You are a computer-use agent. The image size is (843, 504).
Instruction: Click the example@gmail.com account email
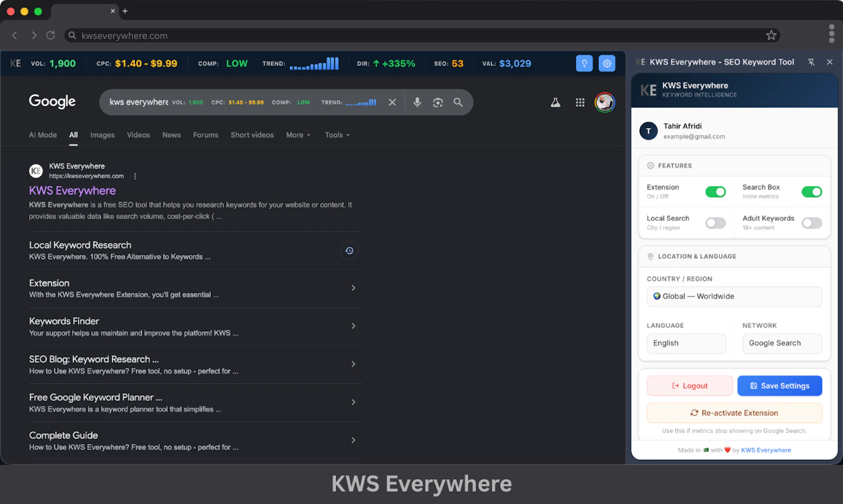(x=694, y=136)
